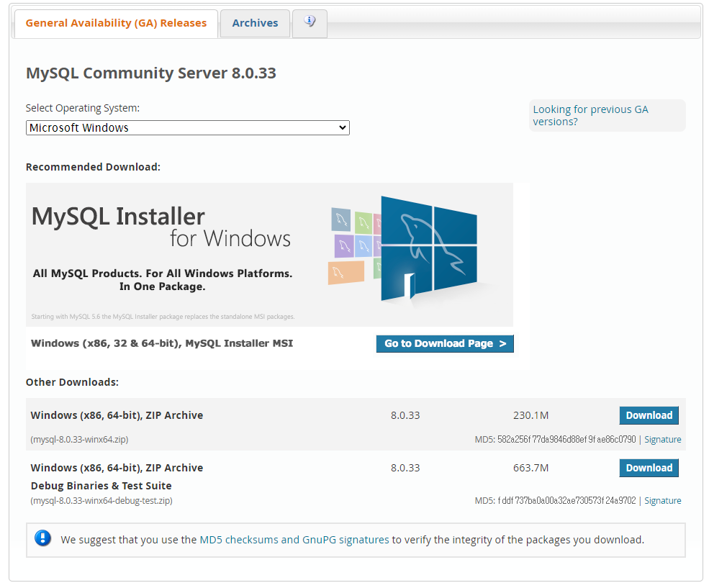Viewport: 709px width, 588px height.
Task: Download the Windows x86 64-bit ZIP Archive
Action: coord(649,415)
